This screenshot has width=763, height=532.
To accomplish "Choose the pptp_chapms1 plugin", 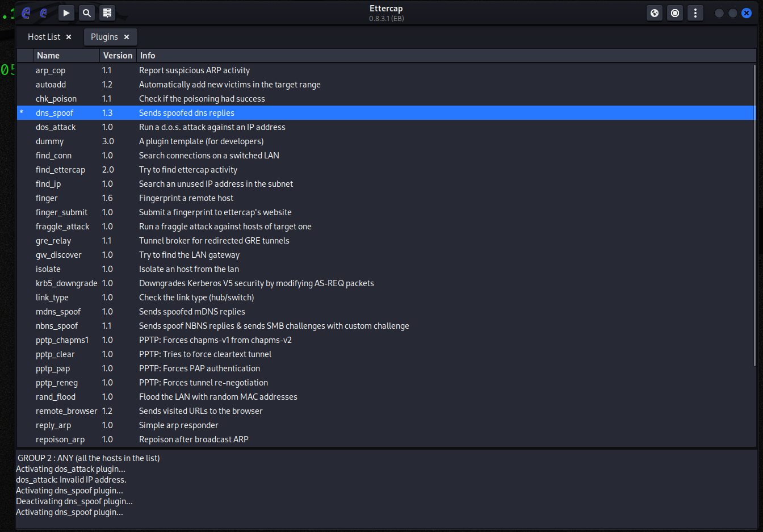I will 386,340.
